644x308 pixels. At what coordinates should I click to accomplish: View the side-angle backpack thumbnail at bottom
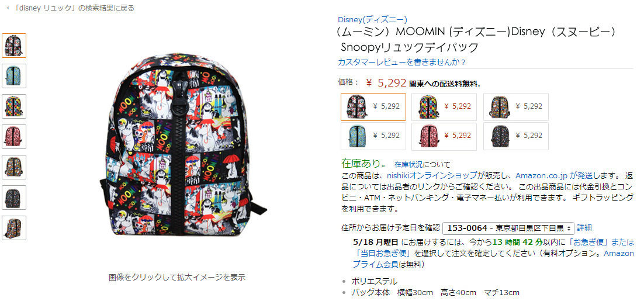(14, 228)
